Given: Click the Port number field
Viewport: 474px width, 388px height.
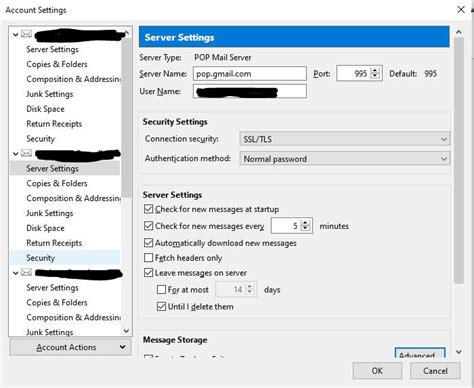Looking at the screenshot, I should [x=354, y=74].
